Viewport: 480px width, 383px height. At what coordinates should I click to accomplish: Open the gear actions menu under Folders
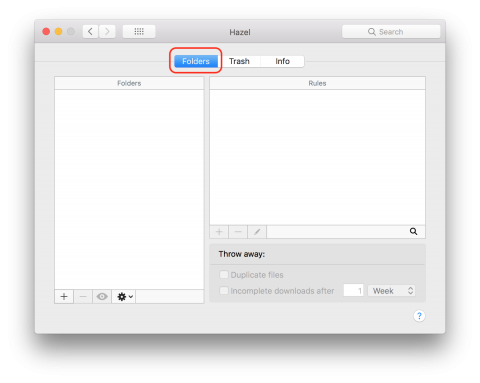(x=124, y=296)
